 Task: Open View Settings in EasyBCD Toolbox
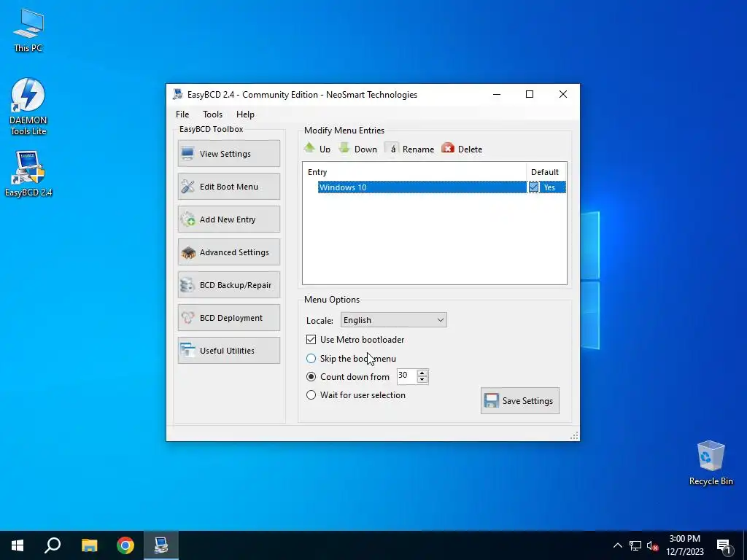point(228,153)
